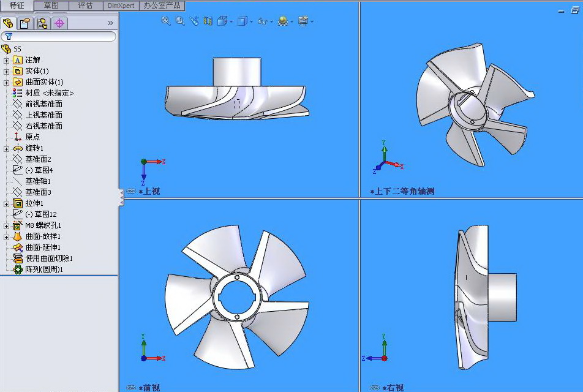Open the Edit Appearance dropdown arrow
Image resolution: width=583 pixels, height=392 pixels.
coord(292,21)
